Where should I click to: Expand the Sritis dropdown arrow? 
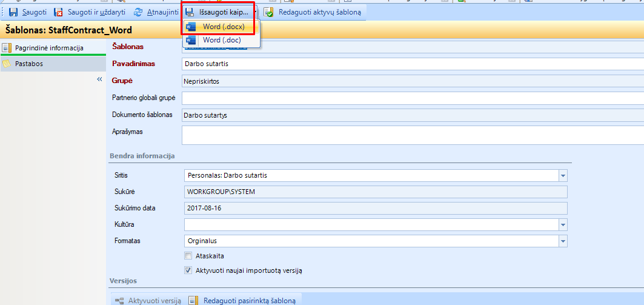563,176
